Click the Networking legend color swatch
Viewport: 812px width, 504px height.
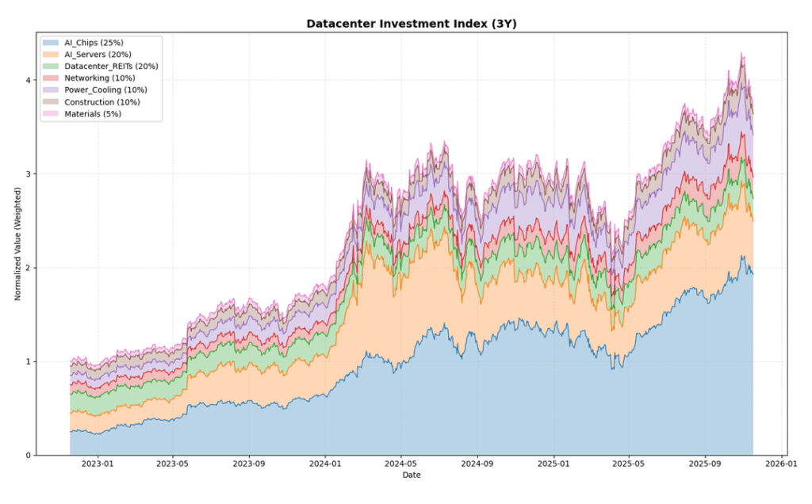point(49,78)
